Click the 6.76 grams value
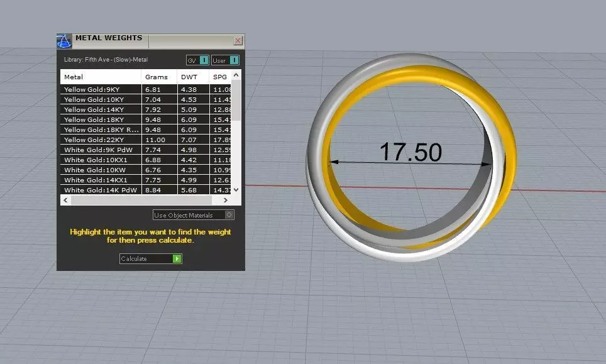Screen dimensions: 606x364 pyautogui.click(x=153, y=170)
